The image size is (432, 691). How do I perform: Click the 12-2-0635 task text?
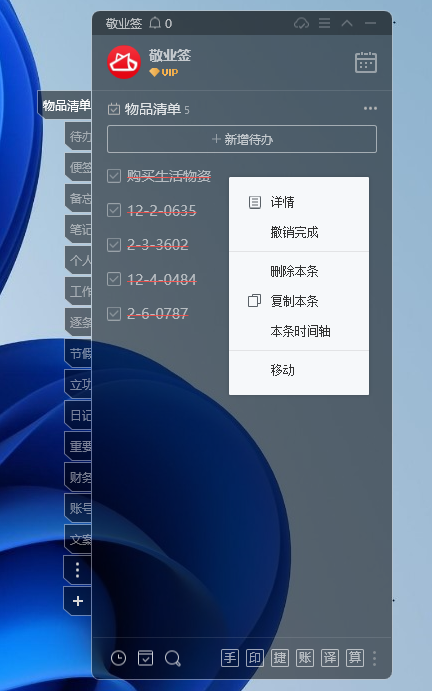(162, 210)
